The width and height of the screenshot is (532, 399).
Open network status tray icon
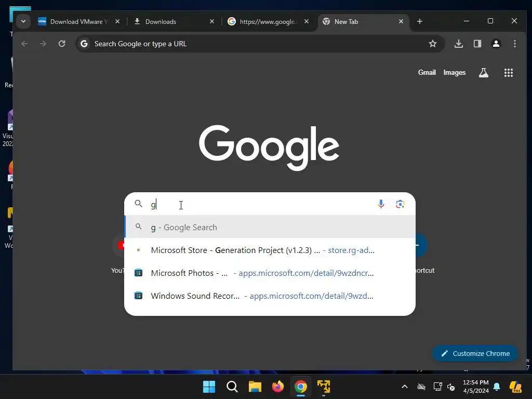437,387
